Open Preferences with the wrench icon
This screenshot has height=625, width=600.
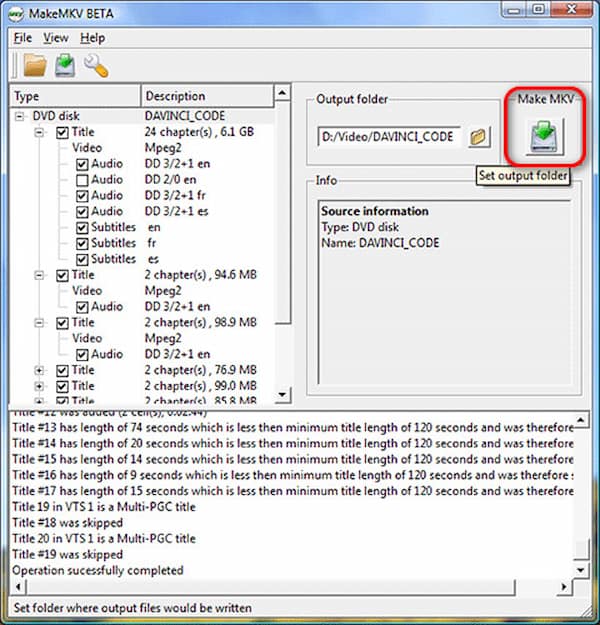96,66
